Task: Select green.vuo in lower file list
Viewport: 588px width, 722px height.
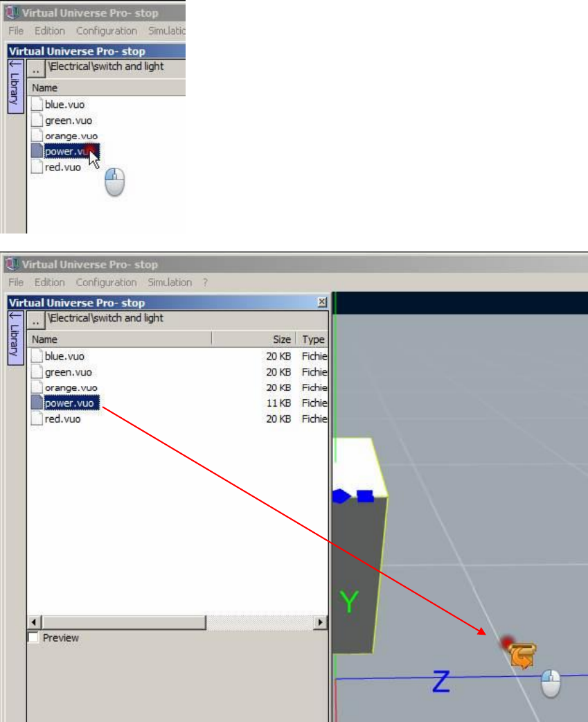Action: point(68,372)
